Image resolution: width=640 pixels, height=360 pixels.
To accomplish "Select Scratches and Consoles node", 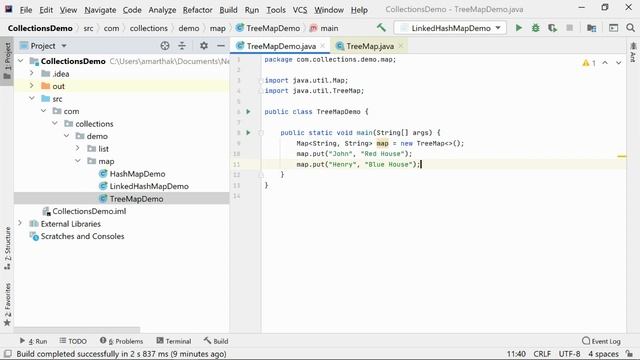I will 82,236.
